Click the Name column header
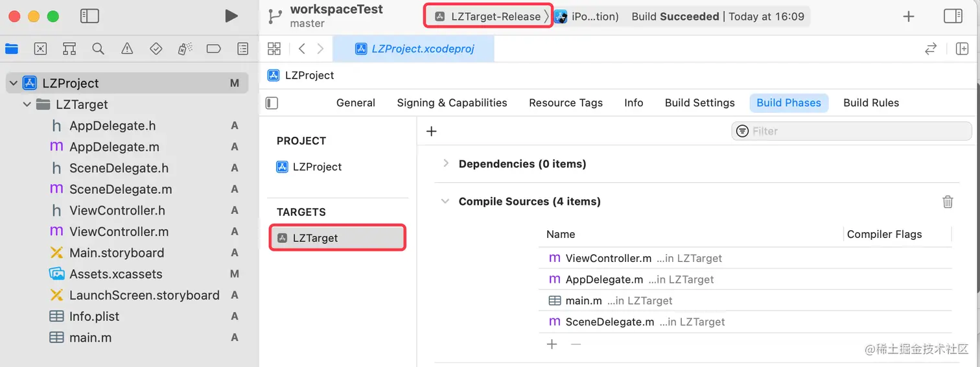This screenshot has width=980, height=367. 561,234
